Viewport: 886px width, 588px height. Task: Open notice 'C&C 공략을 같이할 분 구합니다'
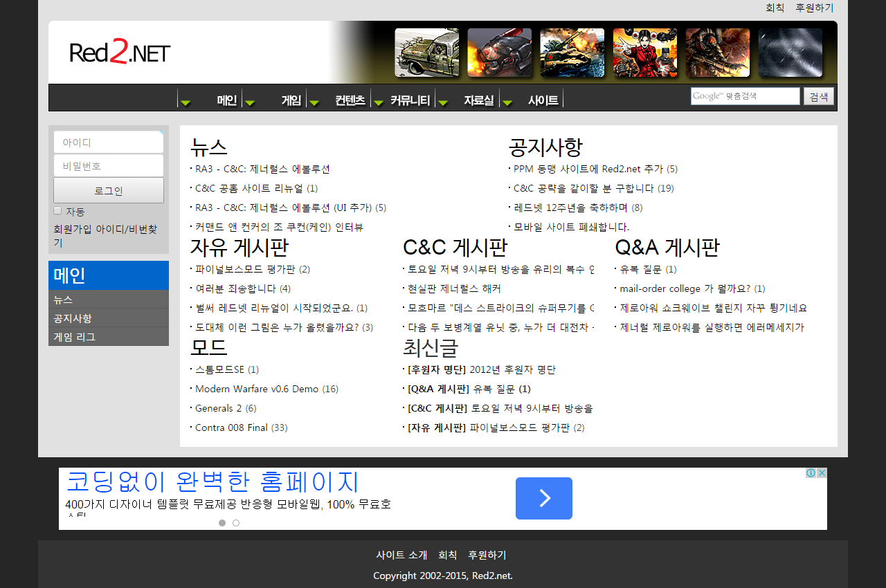click(584, 188)
